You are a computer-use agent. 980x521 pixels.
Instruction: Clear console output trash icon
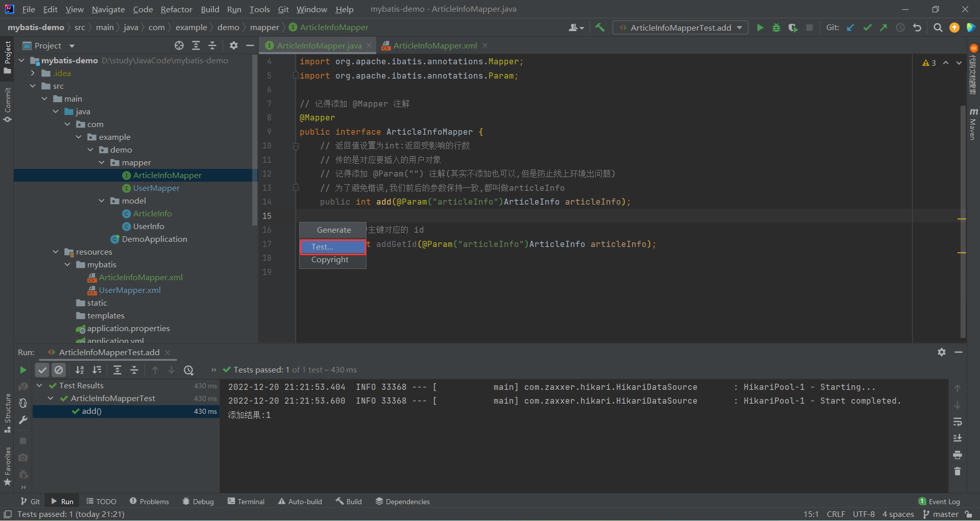(x=958, y=472)
